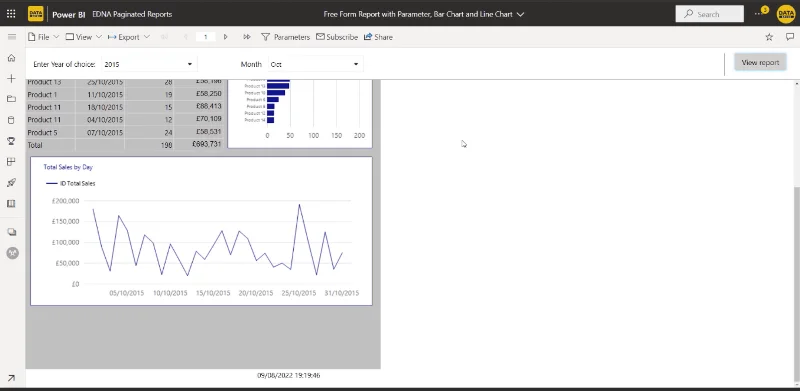Open Deployment pipelines rocket icon

click(11, 183)
